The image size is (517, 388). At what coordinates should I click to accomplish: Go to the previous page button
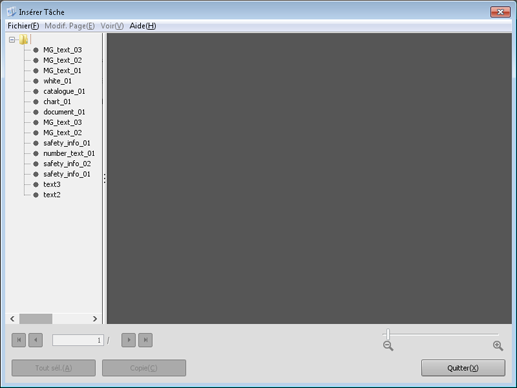click(36, 340)
